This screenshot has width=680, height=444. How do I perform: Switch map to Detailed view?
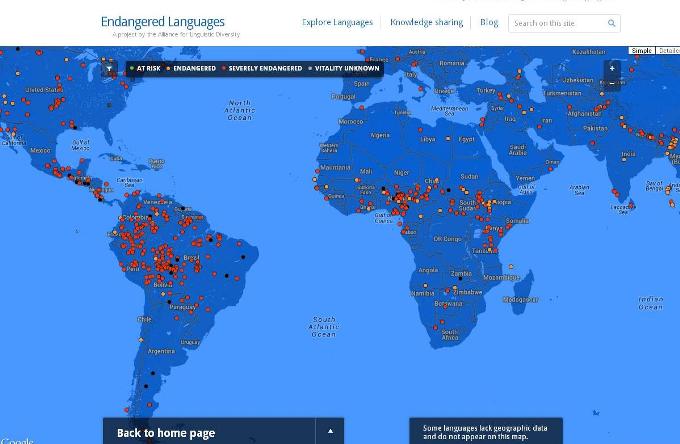point(668,51)
